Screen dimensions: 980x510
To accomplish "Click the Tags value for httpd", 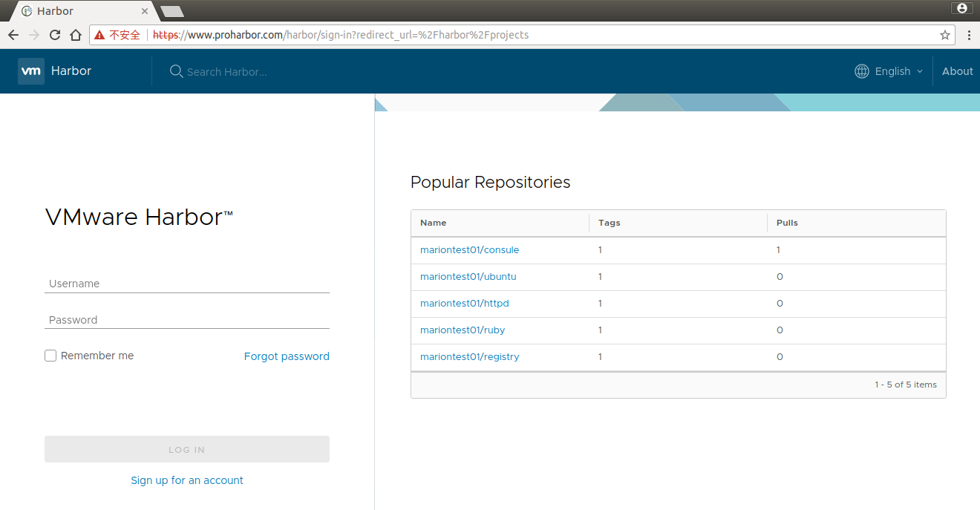I will 600,304.
